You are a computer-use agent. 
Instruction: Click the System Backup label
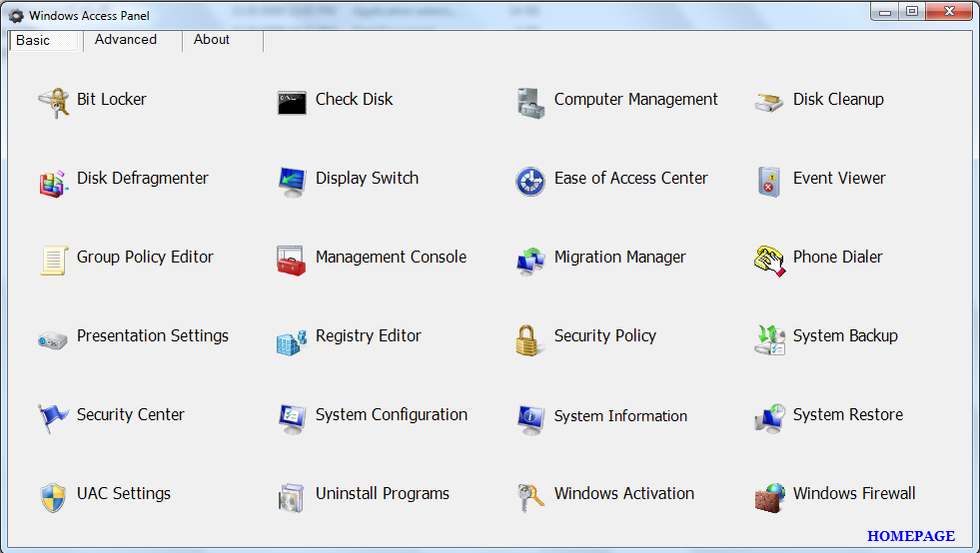(845, 335)
